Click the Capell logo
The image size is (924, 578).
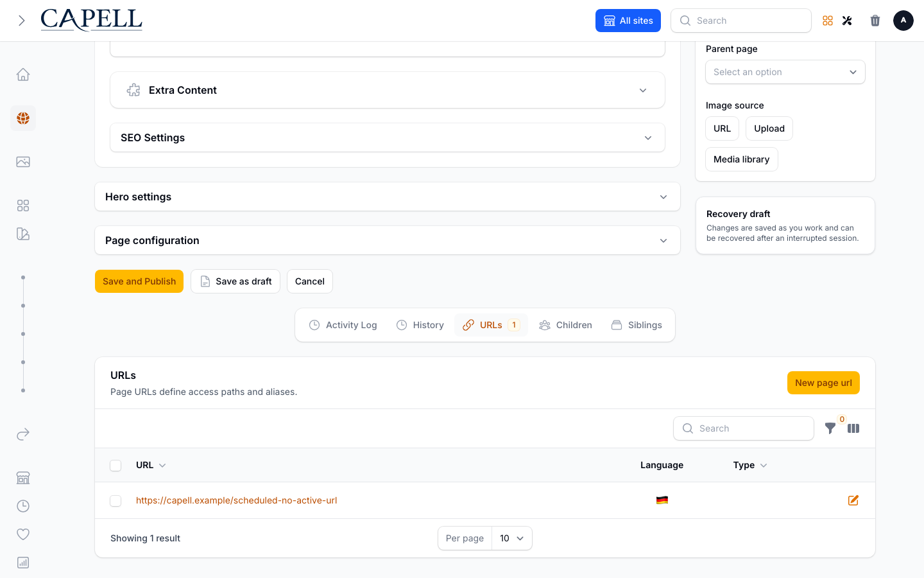point(91,20)
